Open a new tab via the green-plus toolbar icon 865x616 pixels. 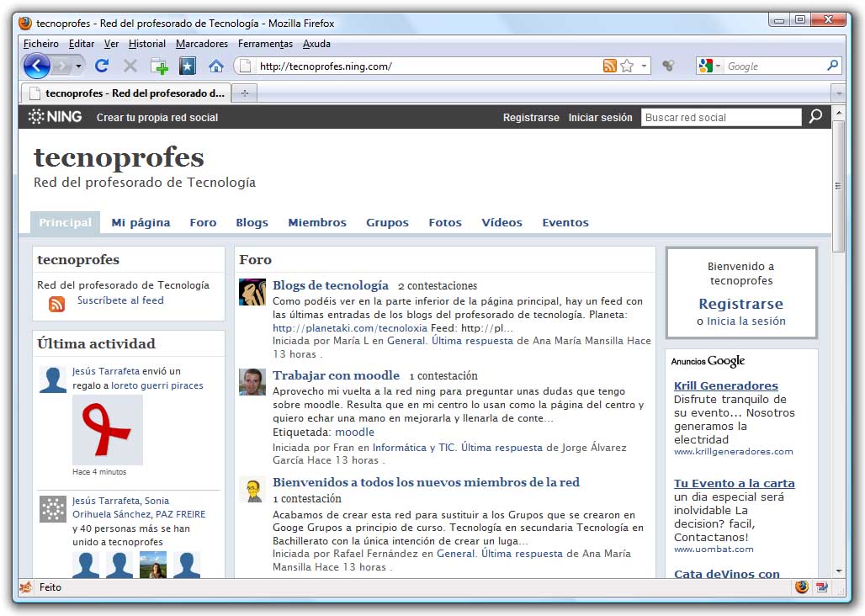159,66
